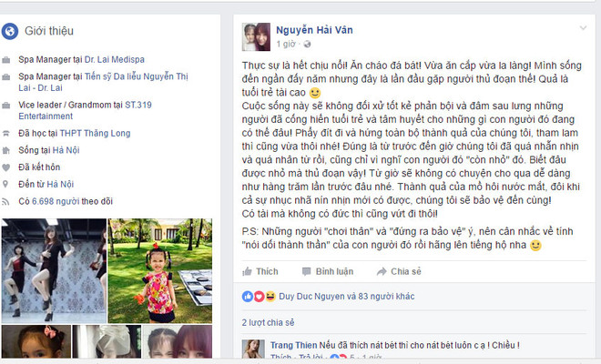Click Duy Duc Nguyen và 83 người khác

click(x=347, y=296)
